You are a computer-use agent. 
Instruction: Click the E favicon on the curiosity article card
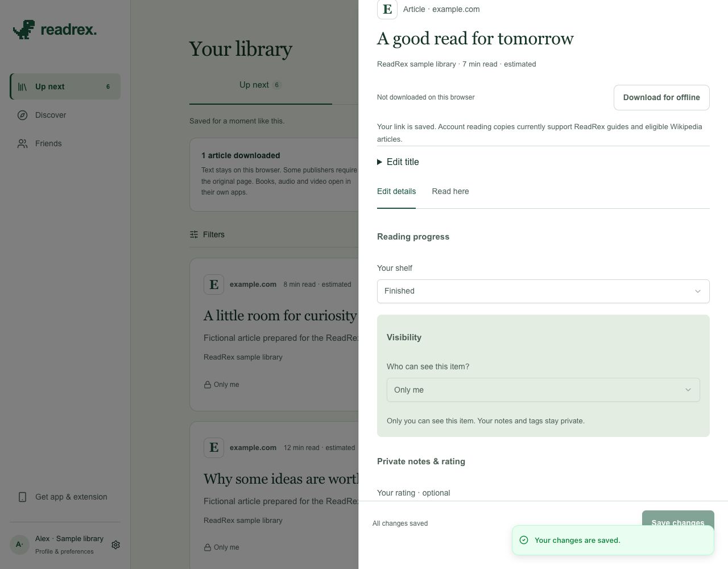pyautogui.click(x=214, y=284)
